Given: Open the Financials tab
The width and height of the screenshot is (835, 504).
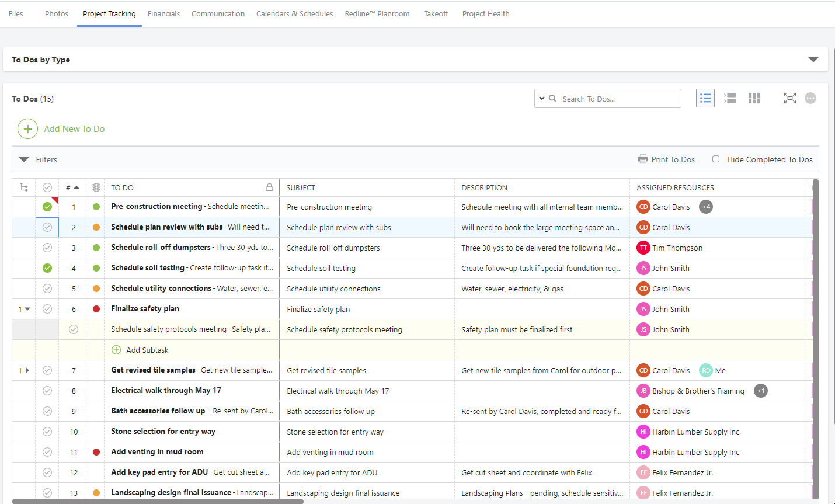Looking at the screenshot, I should [x=163, y=13].
